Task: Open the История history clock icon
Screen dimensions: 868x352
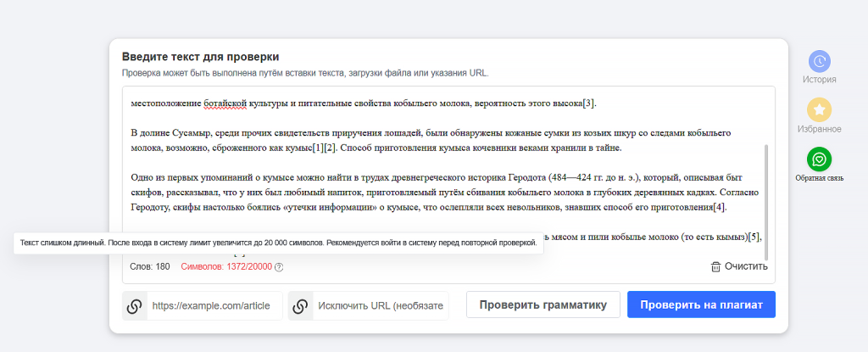Action: pos(820,62)
